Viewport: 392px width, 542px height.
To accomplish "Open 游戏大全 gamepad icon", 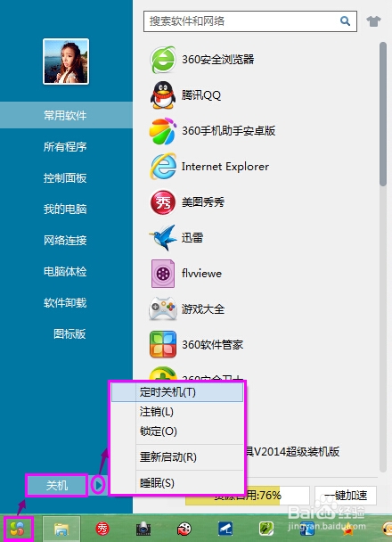I will point(163,308).
